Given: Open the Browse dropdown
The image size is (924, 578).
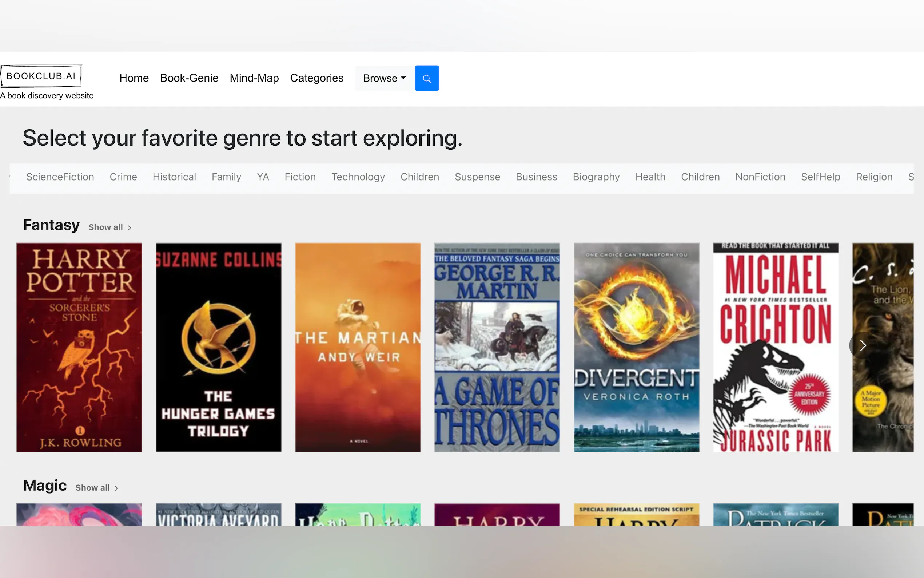Looking at the screenshot, I should [384, 78].
